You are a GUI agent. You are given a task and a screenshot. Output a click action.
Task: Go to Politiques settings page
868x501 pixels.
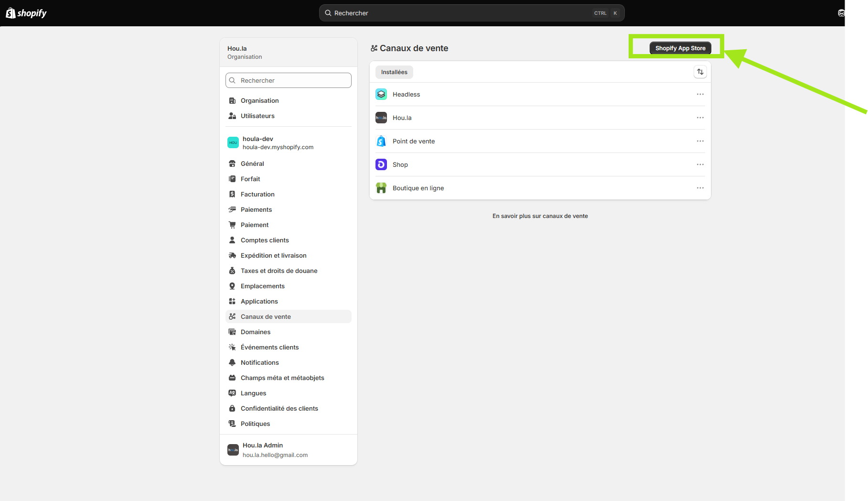click(x=289, y=424)
